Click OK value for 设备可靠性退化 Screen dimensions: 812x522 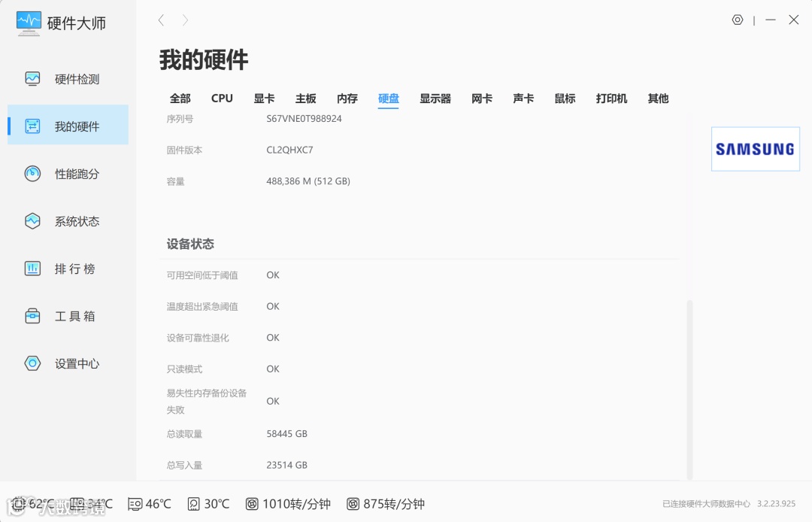pos(273,338)
